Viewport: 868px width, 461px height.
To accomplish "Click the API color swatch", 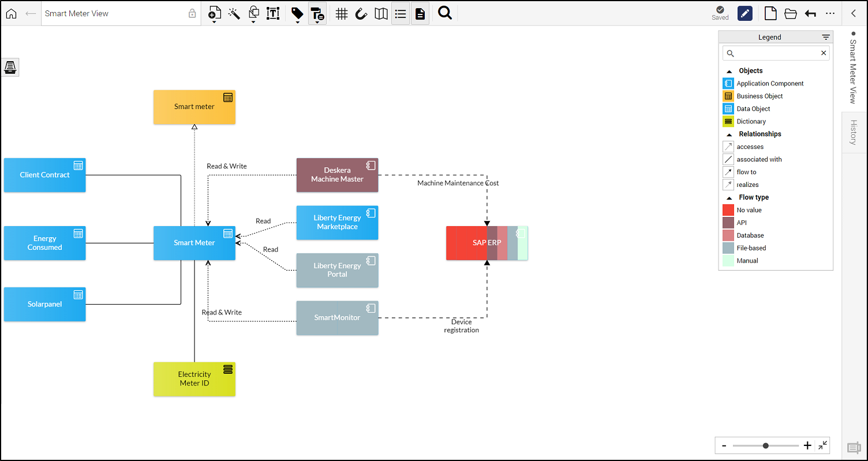I will tap(728, 223).
